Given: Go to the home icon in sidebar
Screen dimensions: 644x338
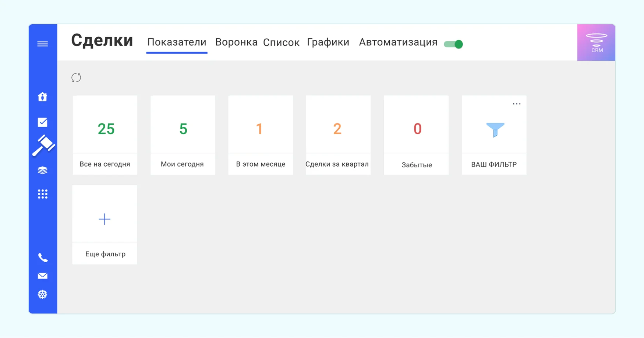Looking at the screenshot, I should (x=43, y=96).
